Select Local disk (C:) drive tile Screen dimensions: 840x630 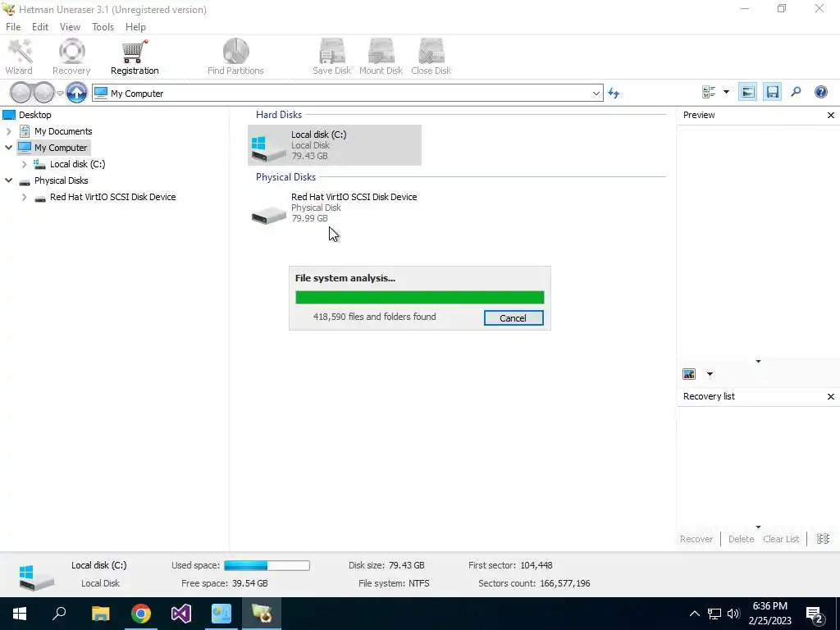pos(335,145)
